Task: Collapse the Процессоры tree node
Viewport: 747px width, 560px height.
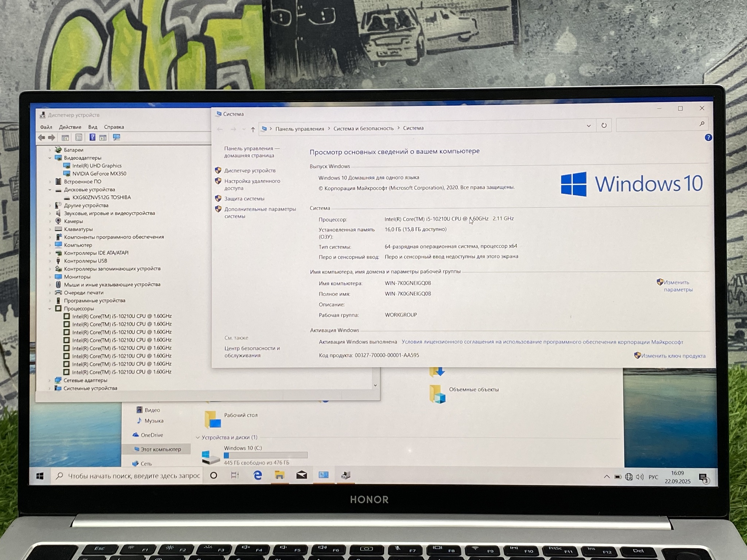Action: tap(50, 308)
